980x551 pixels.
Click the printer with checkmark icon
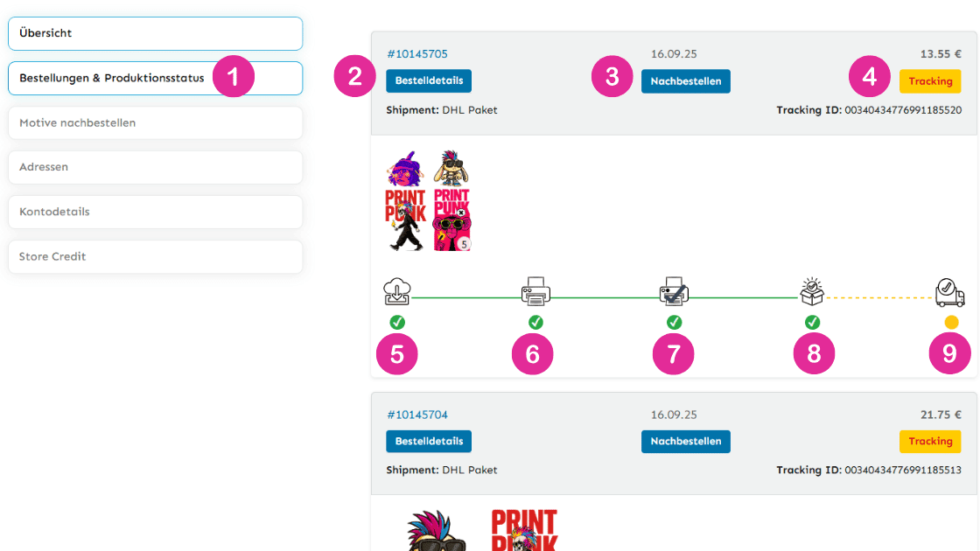pos(674,292)
